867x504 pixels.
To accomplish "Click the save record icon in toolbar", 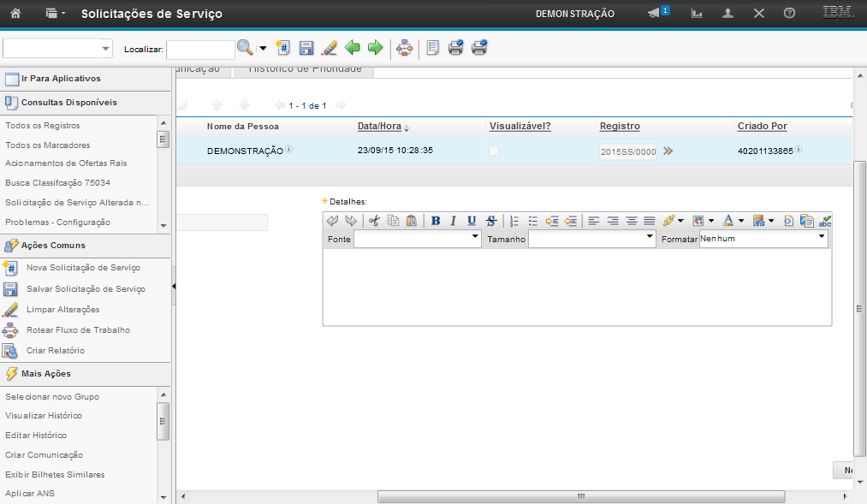I will [306, 49].
